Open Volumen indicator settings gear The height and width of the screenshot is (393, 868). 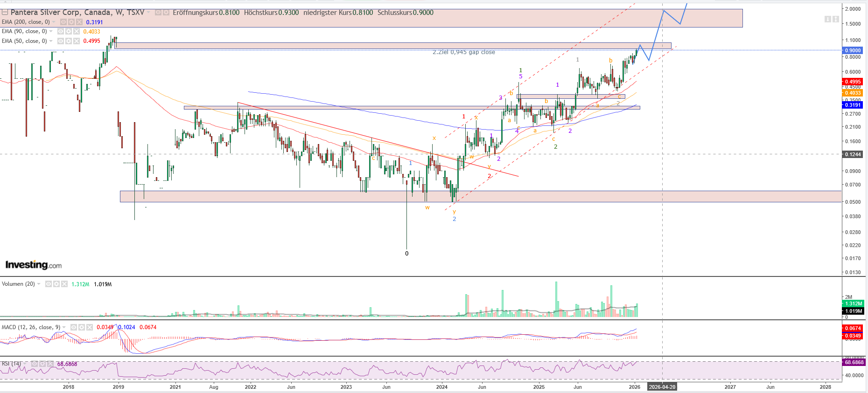click(56, 284)
